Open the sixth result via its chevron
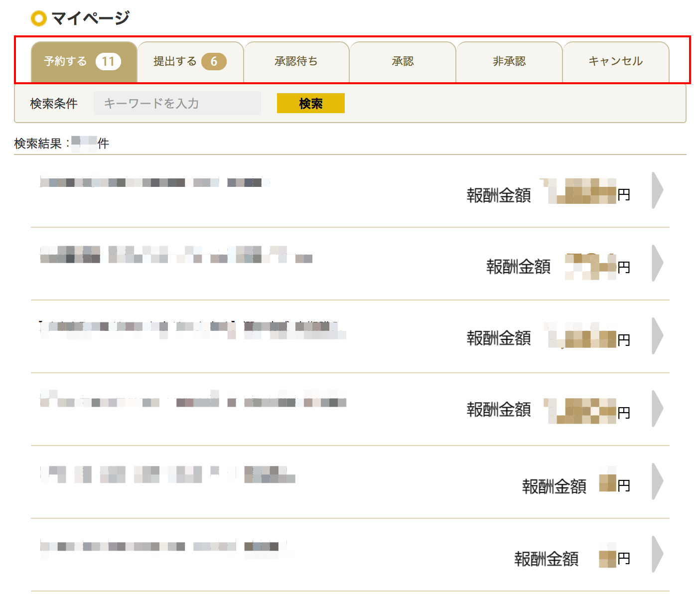The height and width of the screenshot is (606, 700). (x=657, y=554)
